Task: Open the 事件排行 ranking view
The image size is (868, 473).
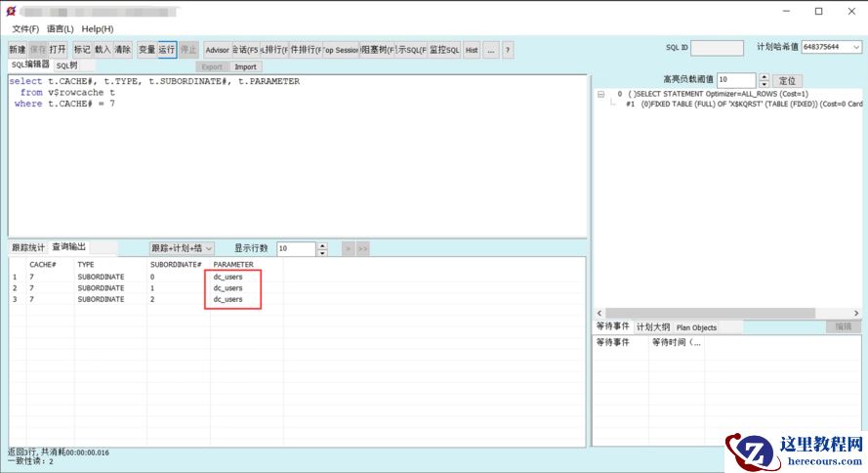Action: (306, 50)
